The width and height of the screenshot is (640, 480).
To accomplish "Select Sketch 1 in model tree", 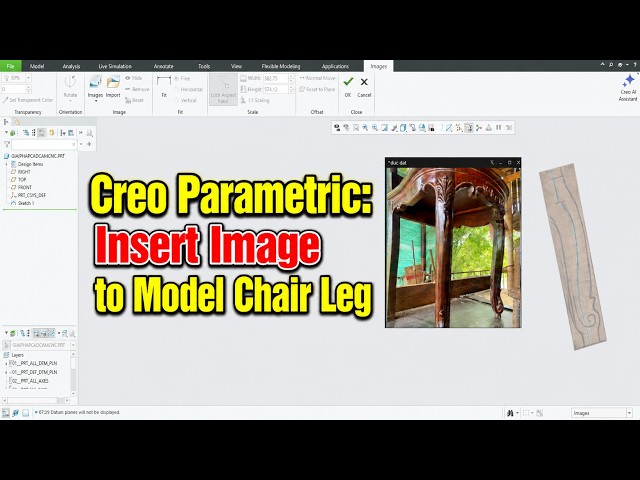I will pos(22,203).
